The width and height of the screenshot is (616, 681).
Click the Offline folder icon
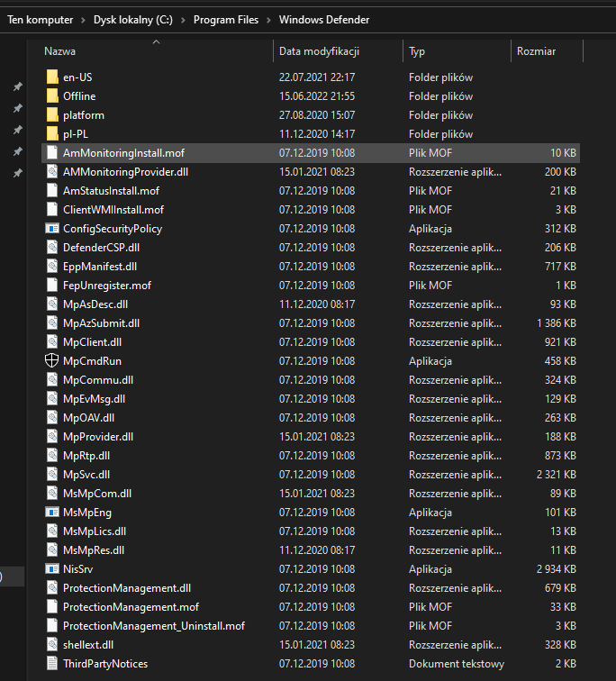(52, 96)
